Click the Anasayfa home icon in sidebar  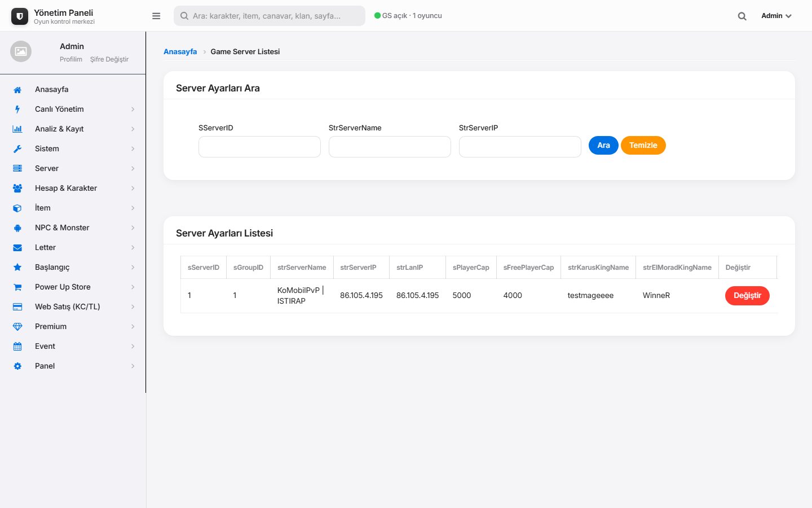coord(17,90)
